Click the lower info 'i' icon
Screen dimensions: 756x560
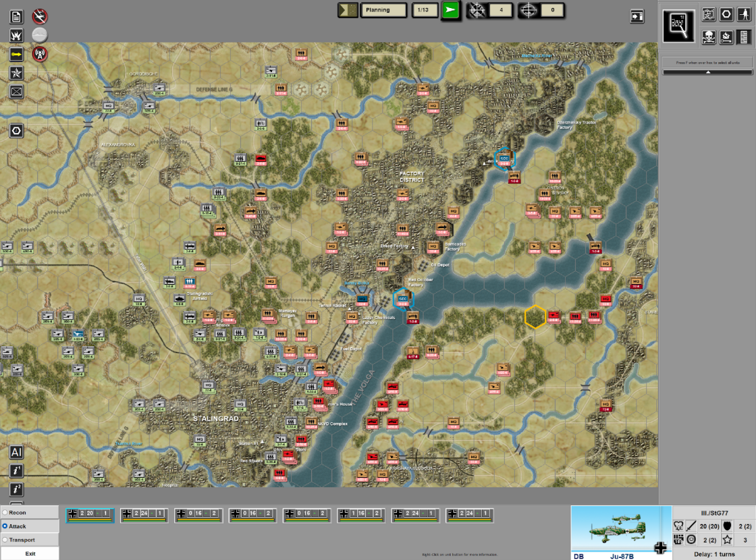[x=16, y=490]
